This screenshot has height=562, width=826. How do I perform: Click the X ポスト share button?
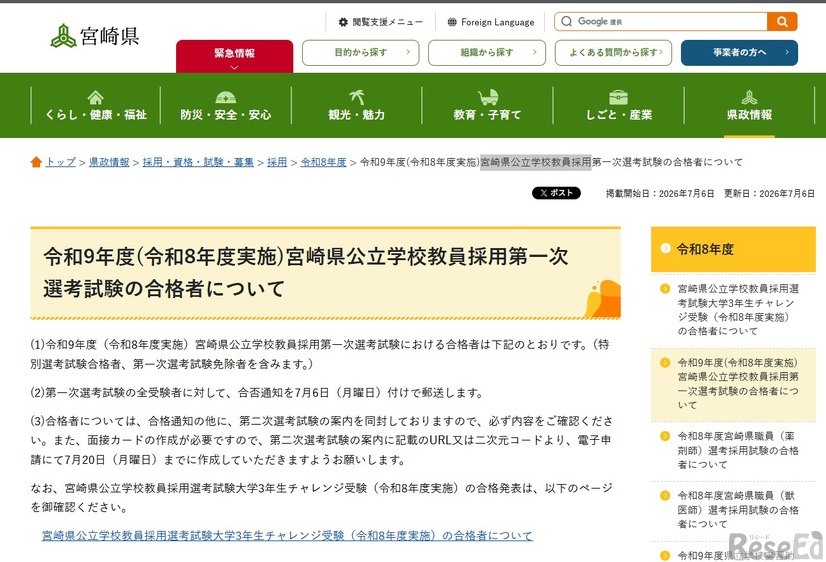point(556,193)
